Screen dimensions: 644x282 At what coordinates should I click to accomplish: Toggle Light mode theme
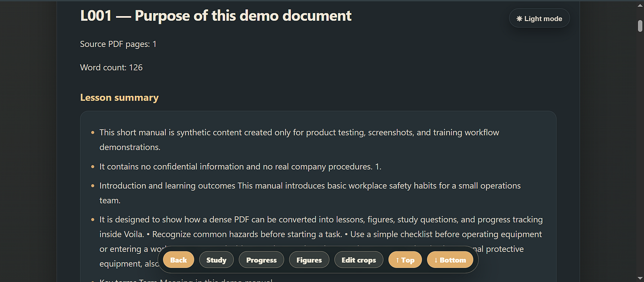[539, 18]
